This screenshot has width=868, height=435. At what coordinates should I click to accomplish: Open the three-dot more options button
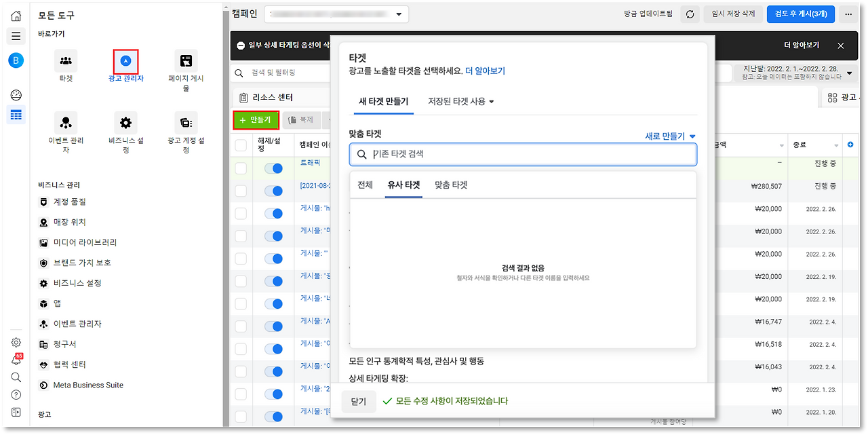[848, 14]
